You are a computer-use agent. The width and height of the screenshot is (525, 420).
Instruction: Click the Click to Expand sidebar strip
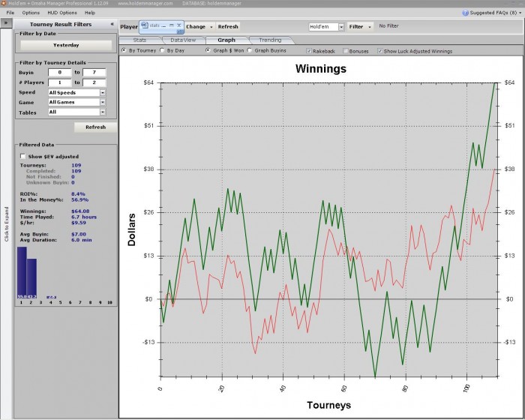click(x=6, y=223)
